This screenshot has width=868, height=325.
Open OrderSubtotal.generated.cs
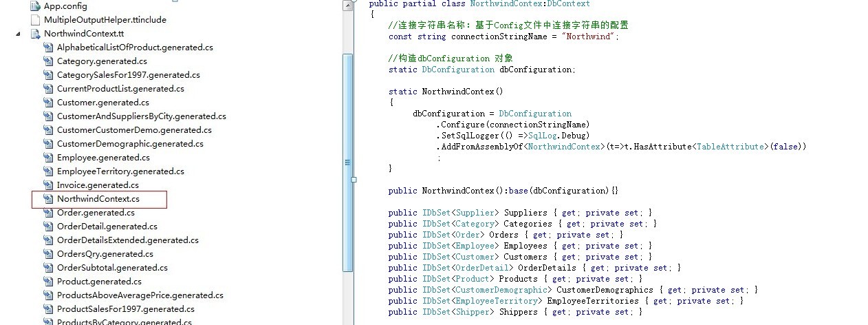pos(112,268)
